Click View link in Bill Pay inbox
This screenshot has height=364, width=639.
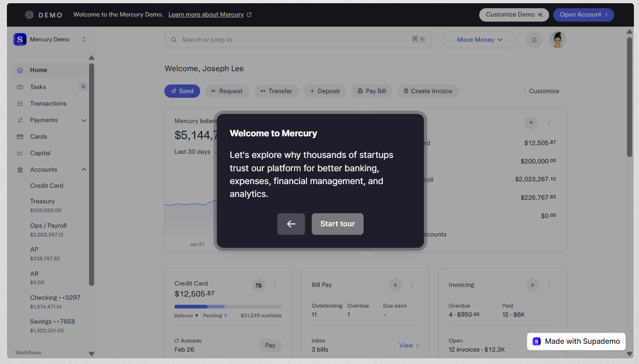pos(409,345)
